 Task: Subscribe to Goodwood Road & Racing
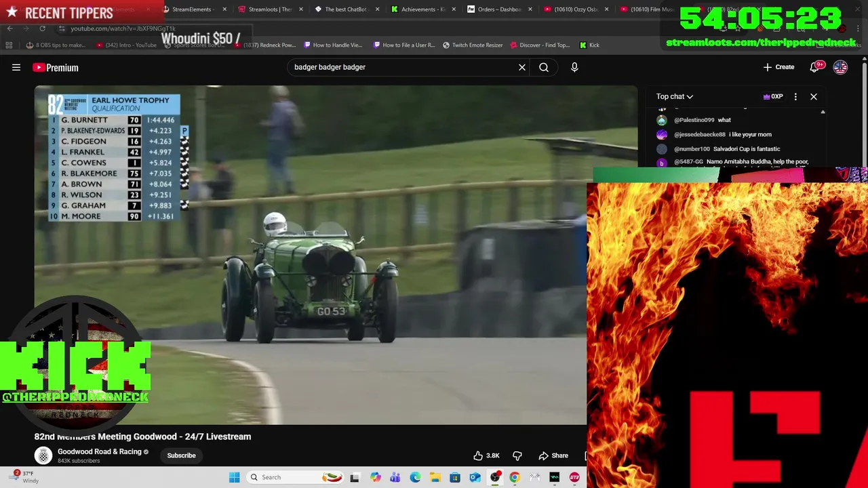point(181,455)
